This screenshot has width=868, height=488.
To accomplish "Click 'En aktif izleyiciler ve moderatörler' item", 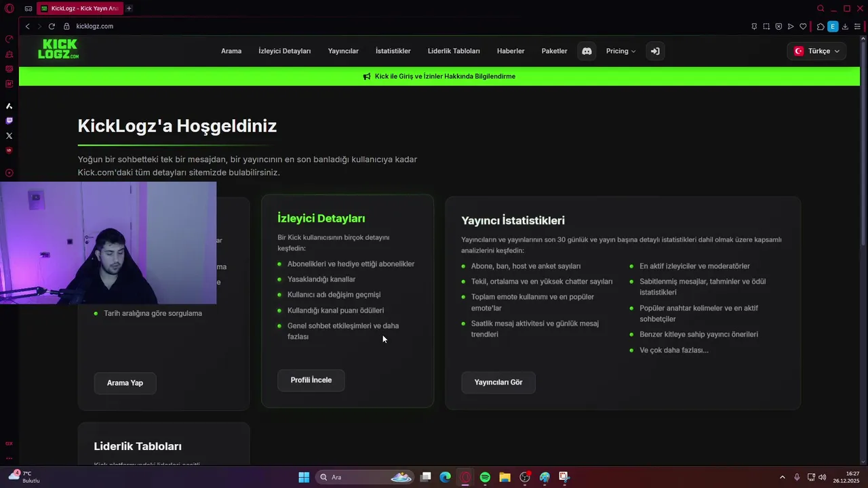I will point(694,266).
